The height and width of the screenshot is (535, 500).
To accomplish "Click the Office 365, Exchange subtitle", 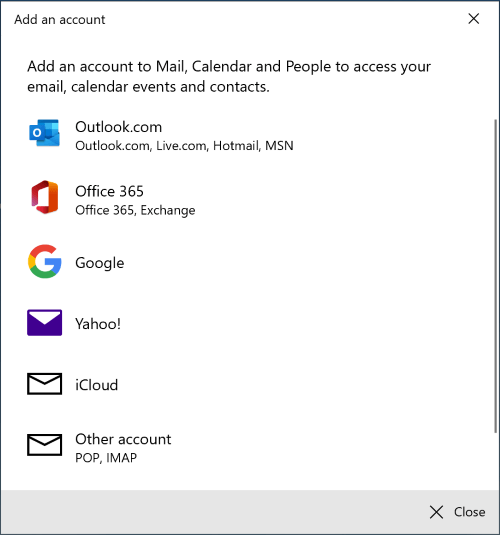I will pyautogui.click(x=135, y=210).
